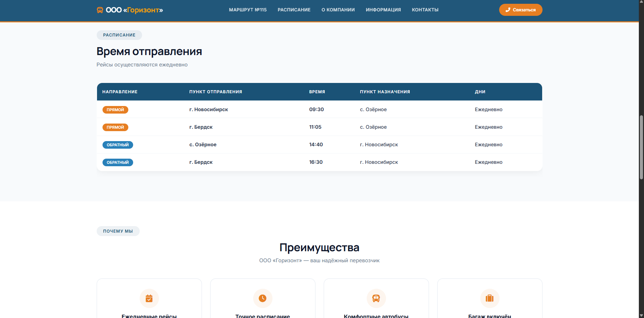Click Ежедневно in the 16:30 row
The width and height of the screenshot is (644, 318).
click(489, 162)
